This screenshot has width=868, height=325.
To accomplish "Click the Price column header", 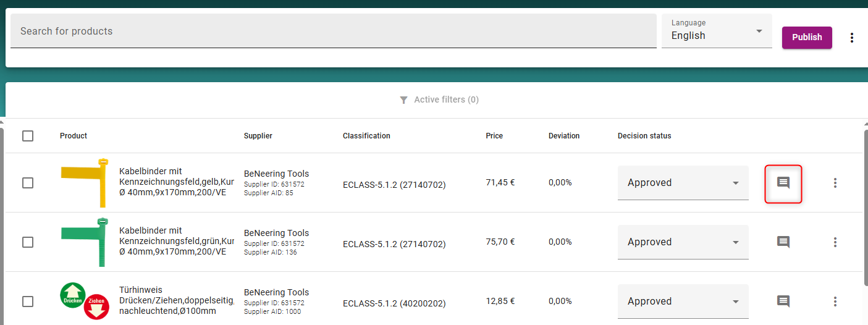I will pos(494,136).
